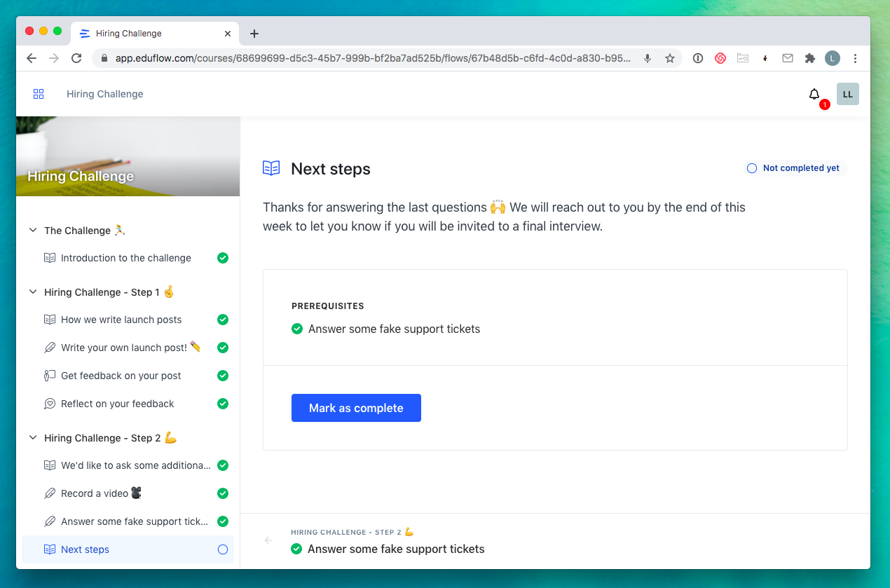Bookmark this page with the star
The image size is (890, 588).
coord(670,58)
